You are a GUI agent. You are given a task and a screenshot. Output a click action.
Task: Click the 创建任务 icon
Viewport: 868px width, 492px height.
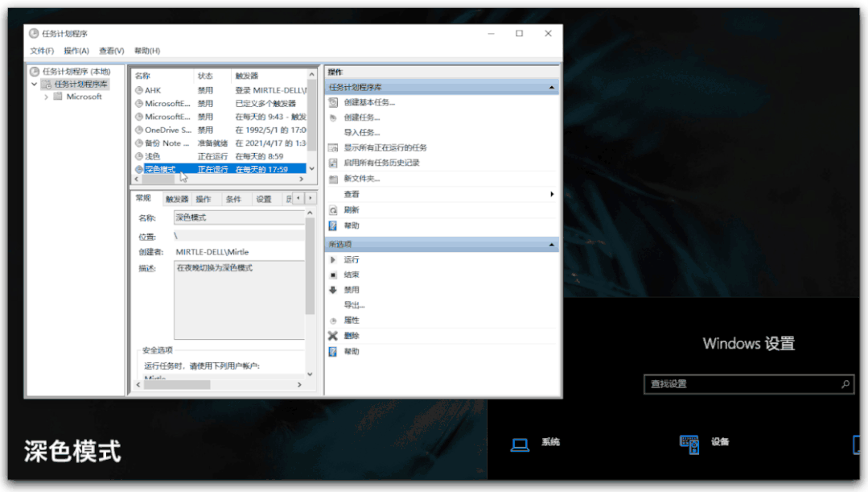pyautogui.click(x=333, y=118)
